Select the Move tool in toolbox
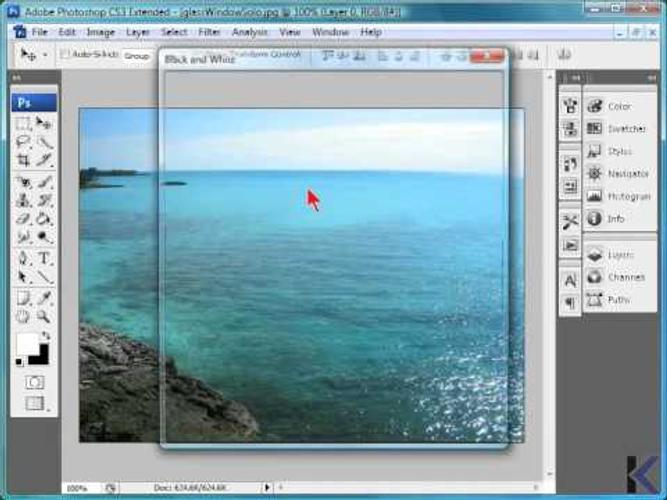 point(43,123)
